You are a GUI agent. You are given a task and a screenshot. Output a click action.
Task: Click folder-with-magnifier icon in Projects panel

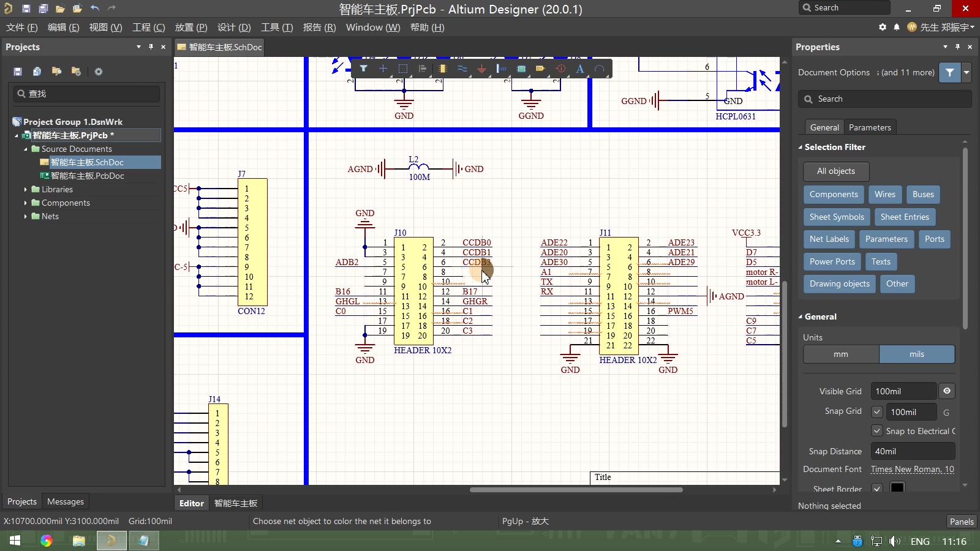click(56, 72)
